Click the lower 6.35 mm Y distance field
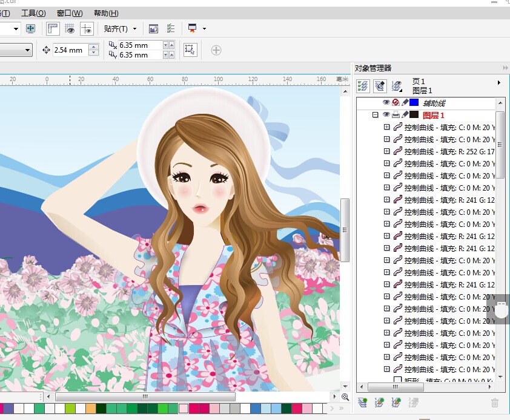This screenshot has height=420, width=510. (140, 55)
